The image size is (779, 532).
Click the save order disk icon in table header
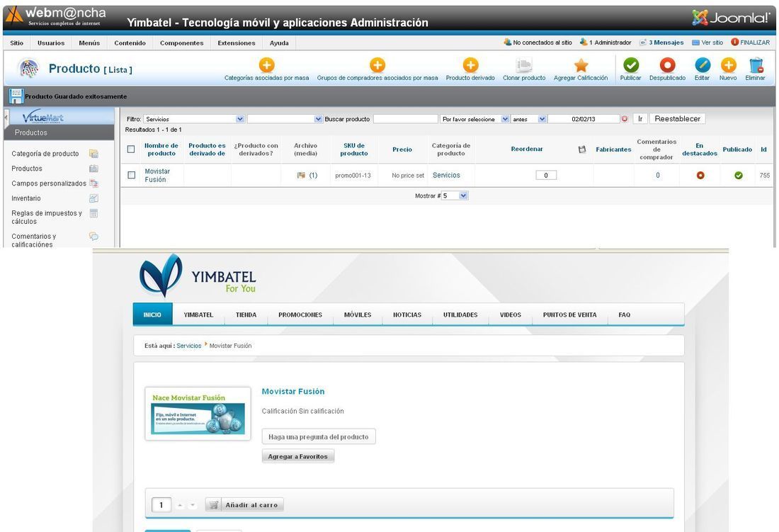tap(582, 149)
